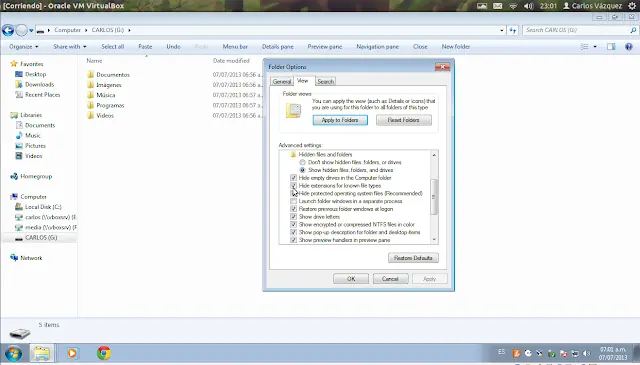Click New folder in toolbar
This screenshot has width=640, height=365.
(456, 47)
